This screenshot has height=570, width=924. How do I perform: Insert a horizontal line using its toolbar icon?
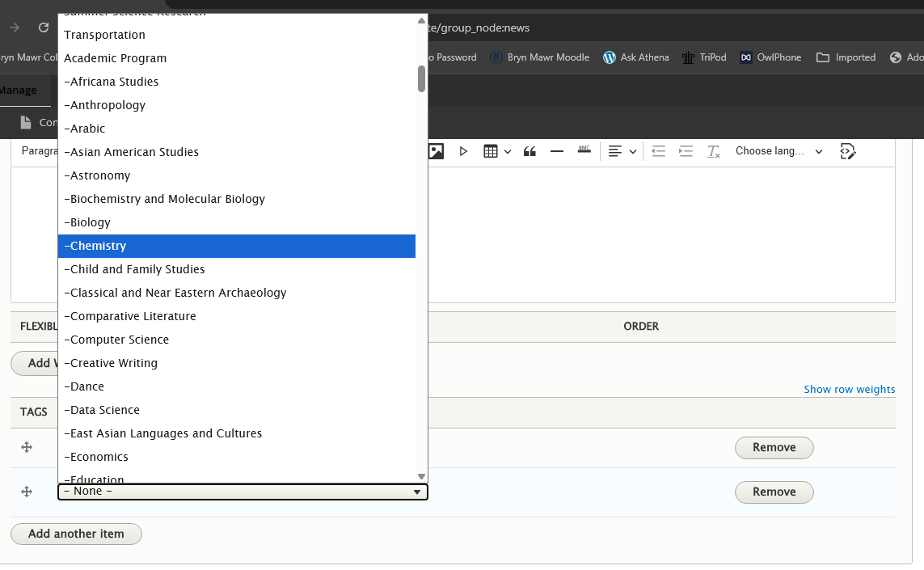pyautogui.click(x=557, y=151)
